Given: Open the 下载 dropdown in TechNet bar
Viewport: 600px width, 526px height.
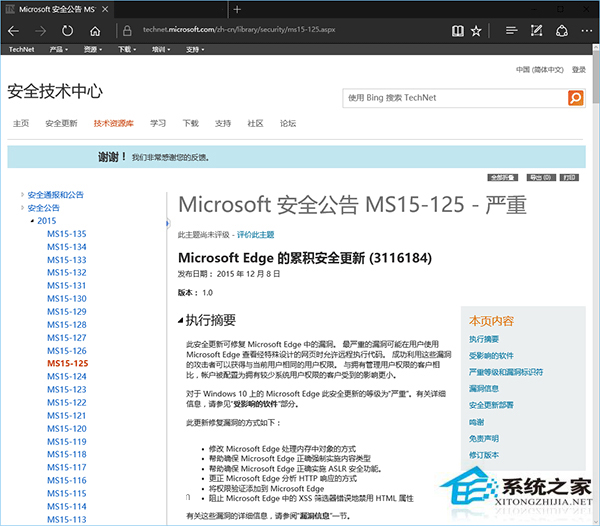Looking at the screenshot, I should (x=126, y=48).
